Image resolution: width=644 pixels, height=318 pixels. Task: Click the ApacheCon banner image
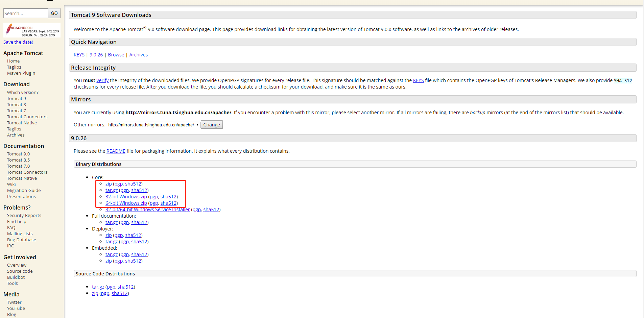(32, 30)
